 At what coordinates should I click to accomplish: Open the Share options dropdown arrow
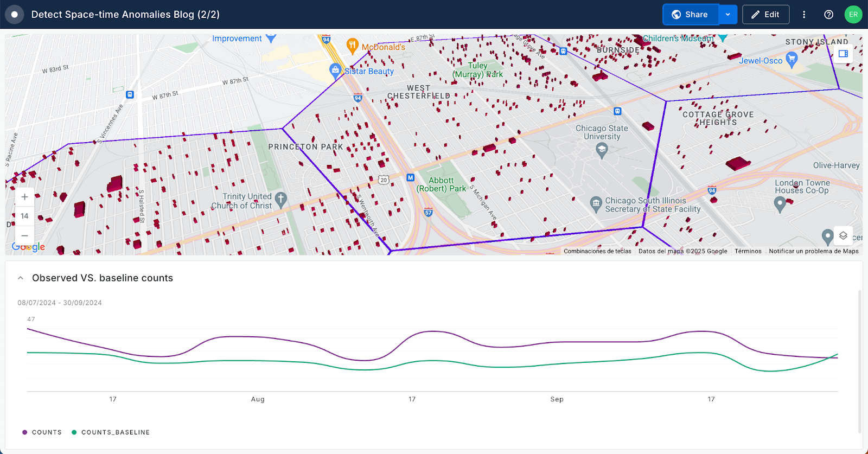click(728, 15)
